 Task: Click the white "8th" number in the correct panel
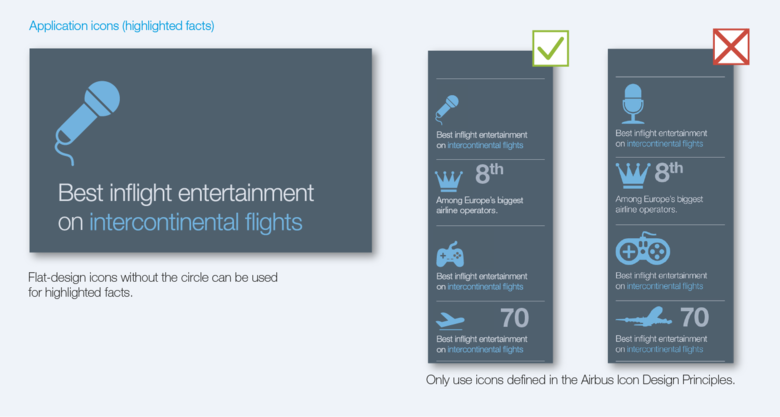pos(488,174)
